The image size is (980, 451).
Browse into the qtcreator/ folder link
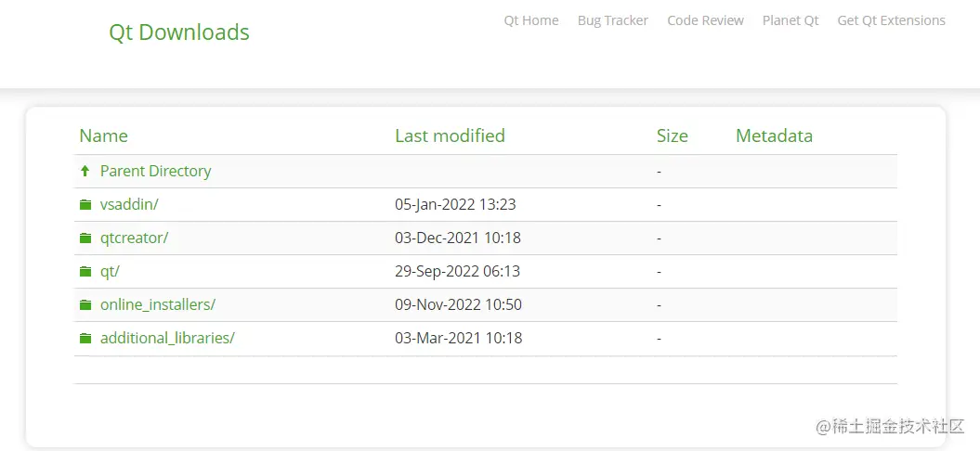(134, 238)
